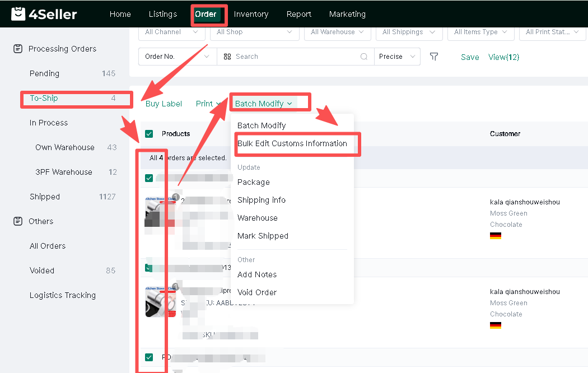Viewport: 588px width, 373px height.
Task: Choose Shipping info in menu
Action: coord(262,200)
